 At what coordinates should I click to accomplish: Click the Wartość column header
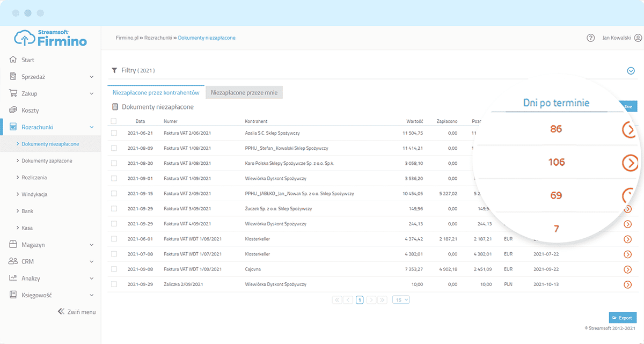415,121
